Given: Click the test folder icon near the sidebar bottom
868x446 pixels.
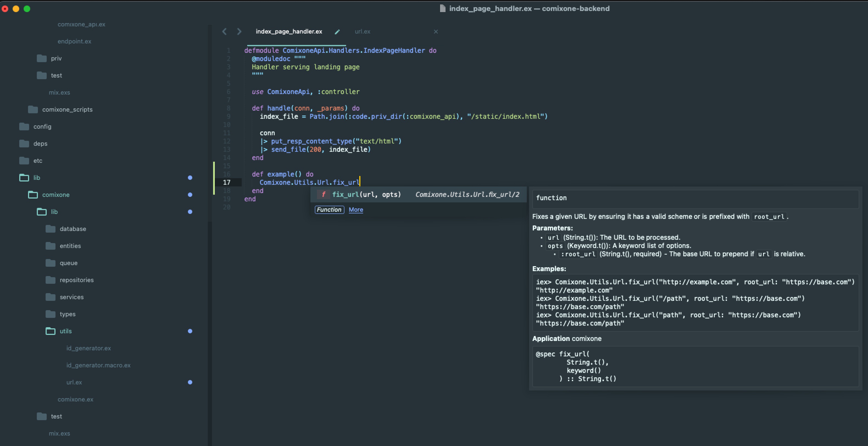Looking at the screenshot, I should pyautogui.click(x=41, y=416).
